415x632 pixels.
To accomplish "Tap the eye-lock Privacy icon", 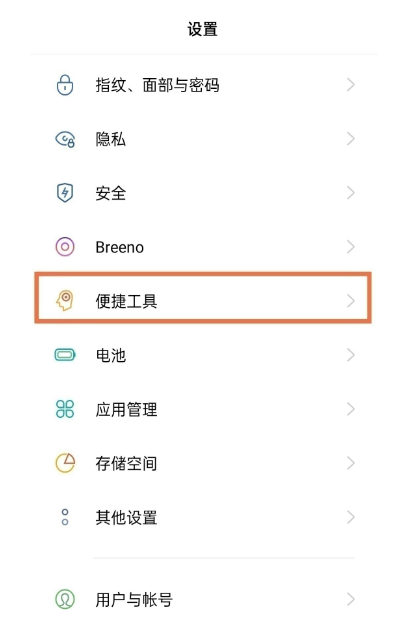I will [x=65, y=139].
